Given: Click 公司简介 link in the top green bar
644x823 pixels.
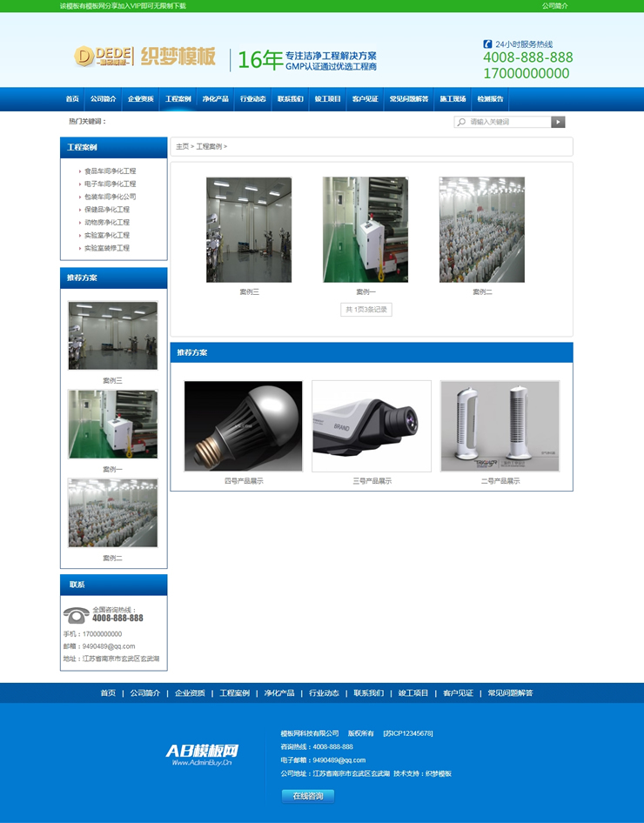Looking at the screenshot, I should click(x=554, y=6).
